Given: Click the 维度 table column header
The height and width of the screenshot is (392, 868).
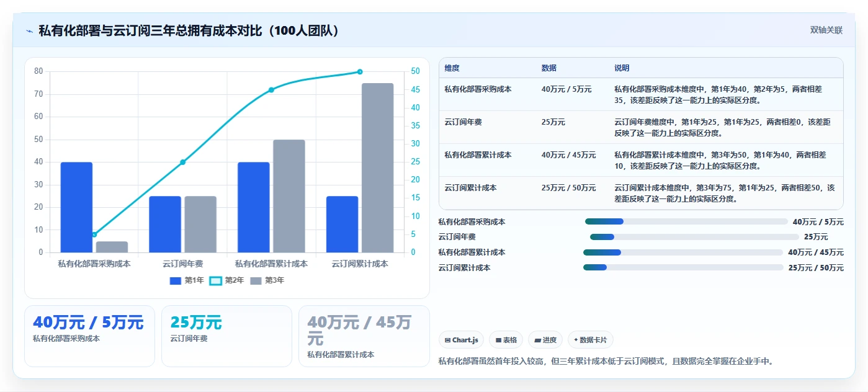Looking at the screenshot, I should pos(452,68).
